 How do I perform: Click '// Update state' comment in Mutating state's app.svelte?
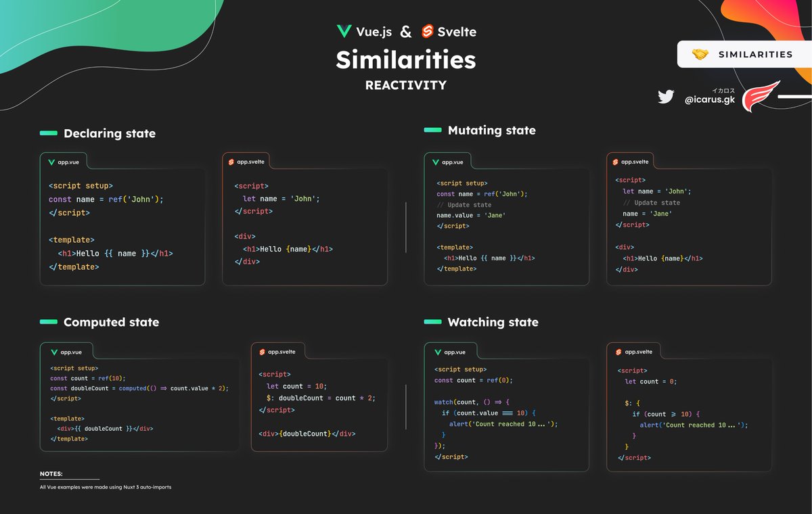click(x=652, y=203)
